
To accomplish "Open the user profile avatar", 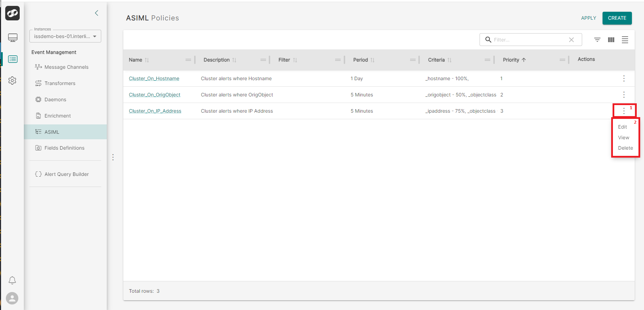I will 12,298.
